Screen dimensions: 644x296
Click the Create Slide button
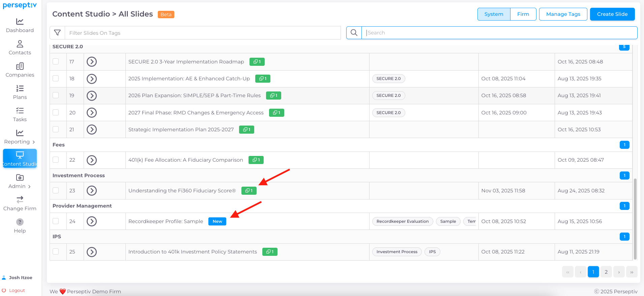pyautogui.click(x=612, y=14)
